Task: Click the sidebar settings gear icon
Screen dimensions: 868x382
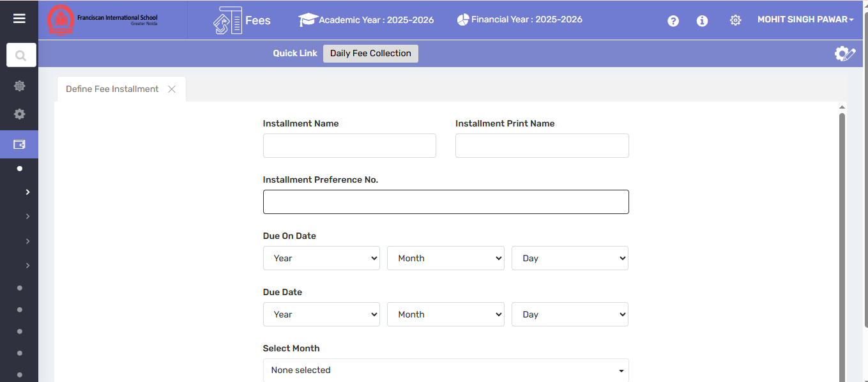Action: tap(20, 114)
